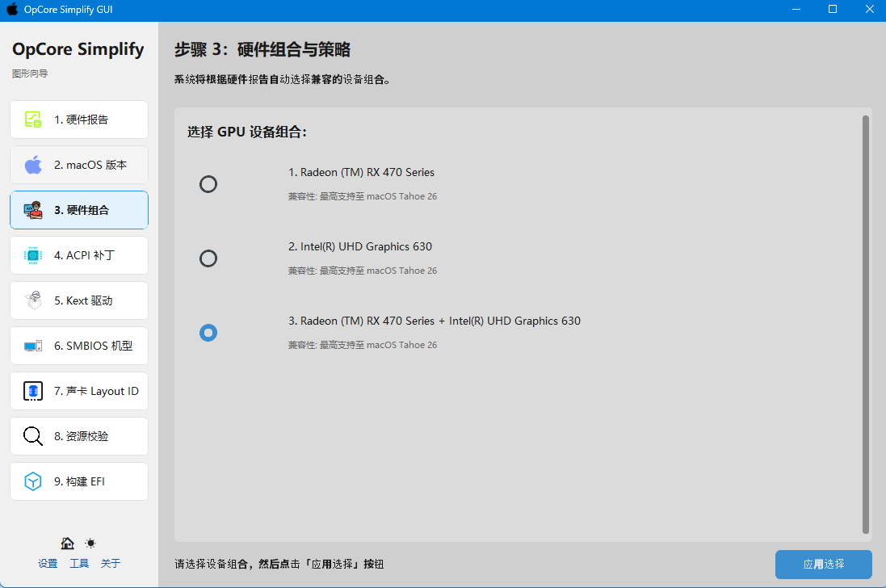
Task: Select the active step 3. 硬件组合
Action: pos(79,210)
